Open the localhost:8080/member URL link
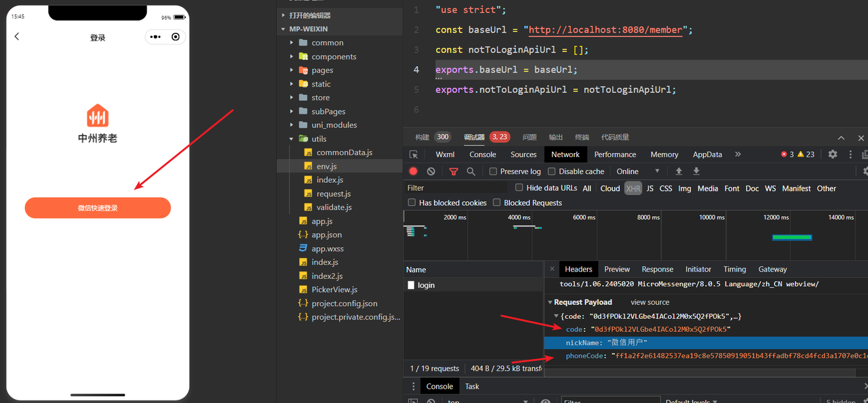The height and width of the screenshot is (403, 868). point(606,30)
